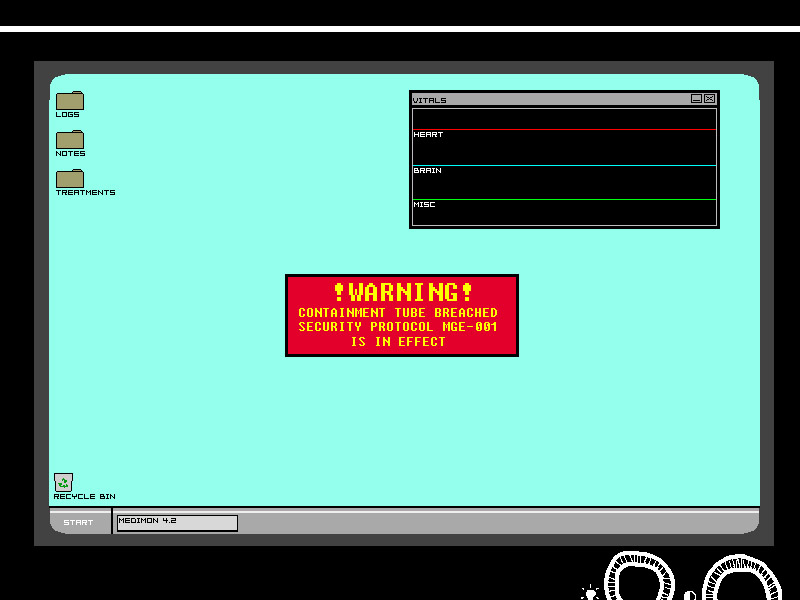Image resolution: width=800 pixels, height=600 pixels.
Task: Select the BRAIN row in VITALS
Action: 564,182
